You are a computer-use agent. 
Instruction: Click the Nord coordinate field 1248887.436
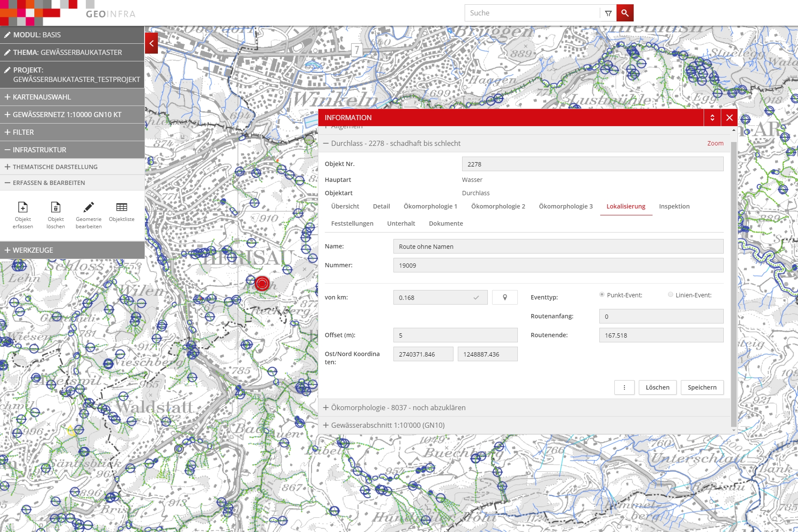487,354
